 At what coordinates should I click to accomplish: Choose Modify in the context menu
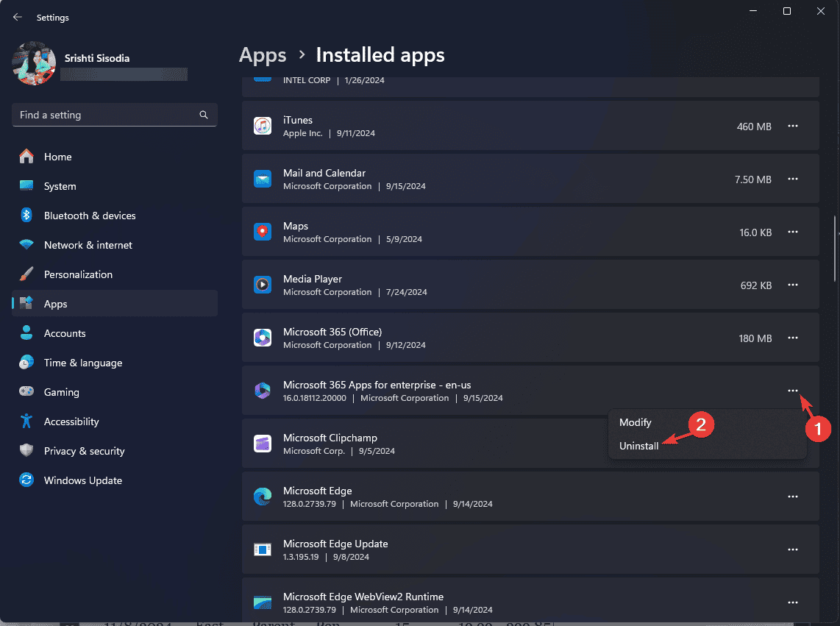[x=635, y=422]
